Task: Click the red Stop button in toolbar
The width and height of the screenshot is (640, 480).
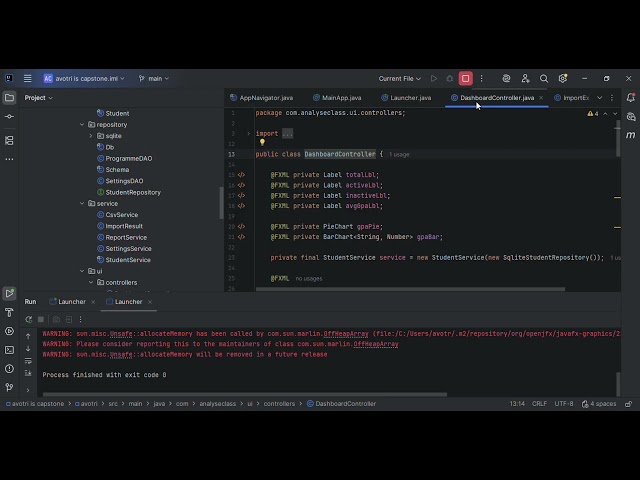Action: click(465, 78)
